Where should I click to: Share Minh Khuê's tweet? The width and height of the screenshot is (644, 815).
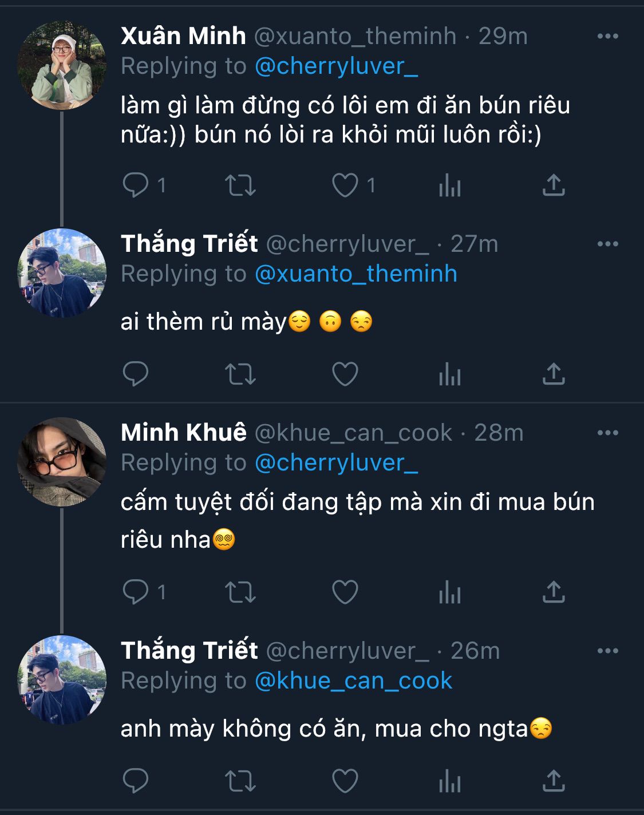pyautogui.click(x=554, y=592)
